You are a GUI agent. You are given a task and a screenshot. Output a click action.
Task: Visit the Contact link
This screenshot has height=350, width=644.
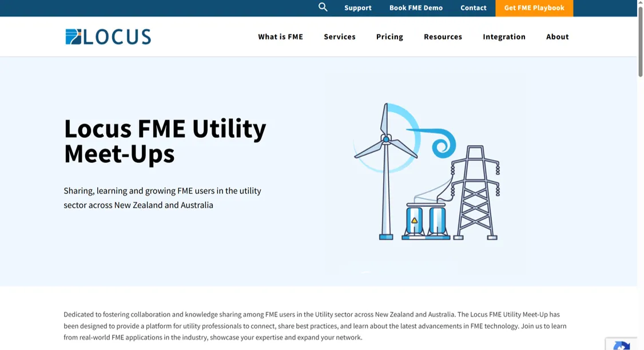click(x=474, y=8)
